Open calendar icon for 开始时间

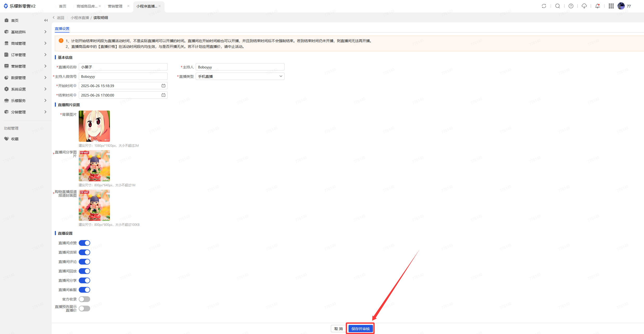pos(163,86)
